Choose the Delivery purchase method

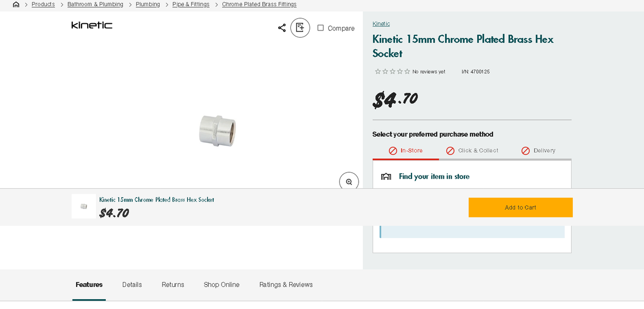pyautogui.click(x=538, y=151)
